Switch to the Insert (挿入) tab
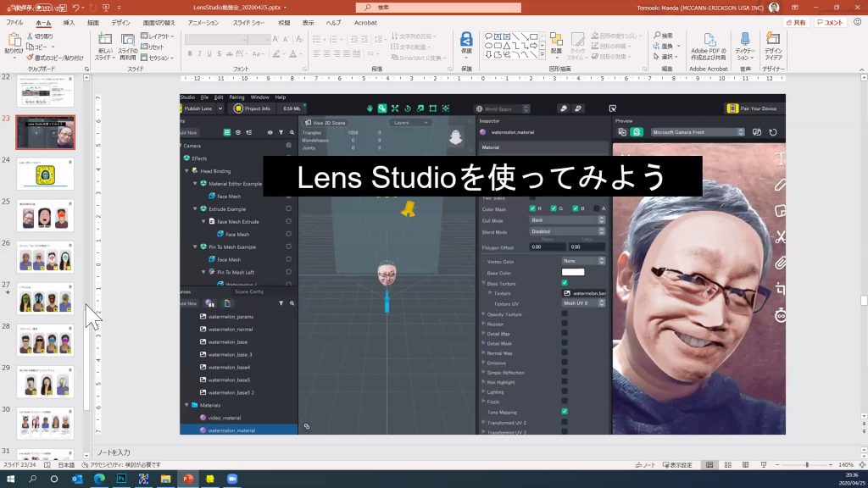This screenshot has width=868, height=488. [x=69, y=23]
